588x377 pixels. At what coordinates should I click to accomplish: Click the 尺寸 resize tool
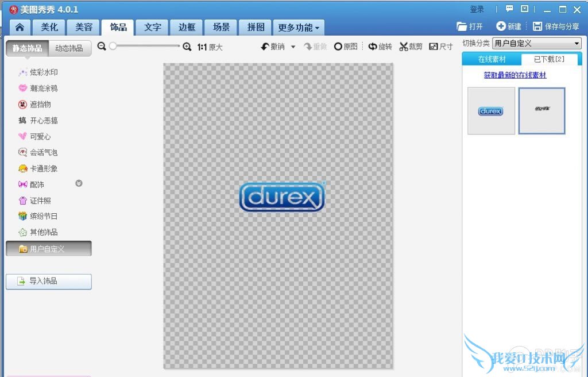point(441,47)
